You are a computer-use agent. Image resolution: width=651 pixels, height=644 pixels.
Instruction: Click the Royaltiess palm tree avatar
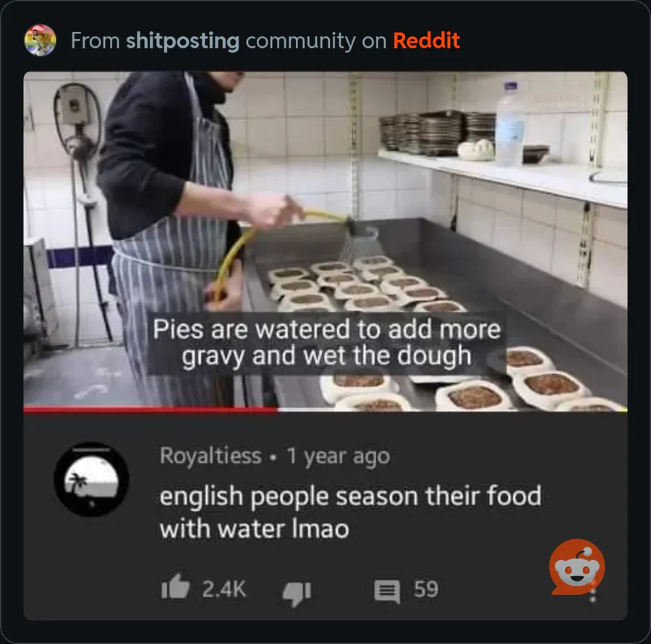(91, 480)
